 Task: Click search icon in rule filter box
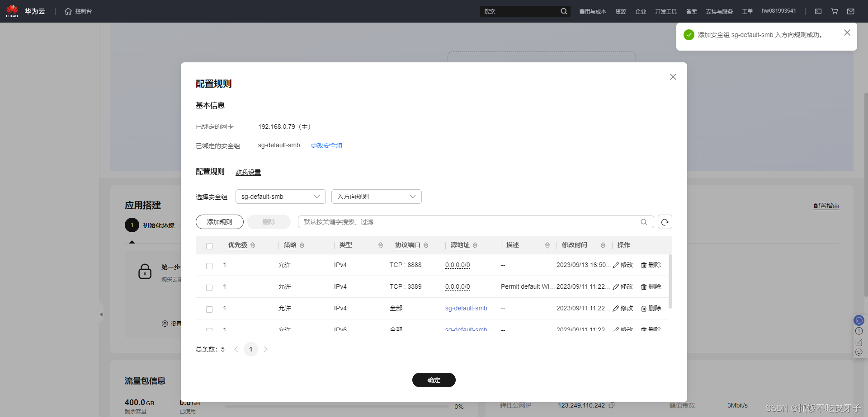tap(644, 222)
